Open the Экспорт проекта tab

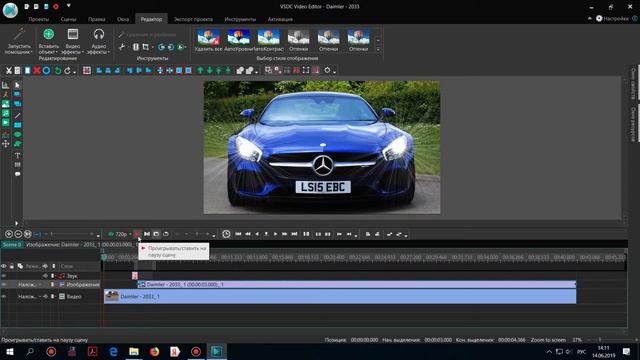click(193, 19)
